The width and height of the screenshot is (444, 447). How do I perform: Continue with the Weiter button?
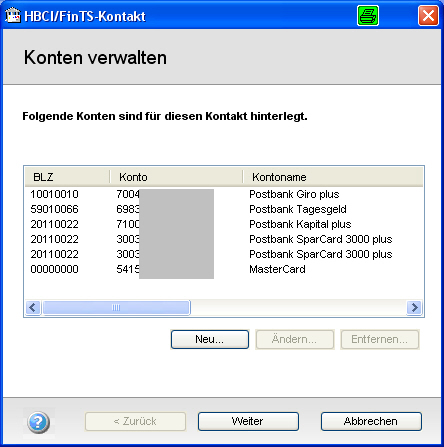tap(248, 421)
